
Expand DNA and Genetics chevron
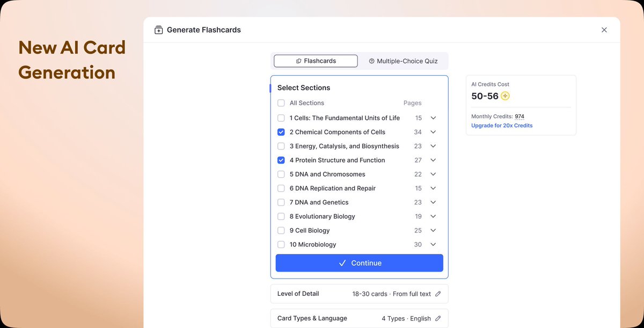click(x=433, y=202)
